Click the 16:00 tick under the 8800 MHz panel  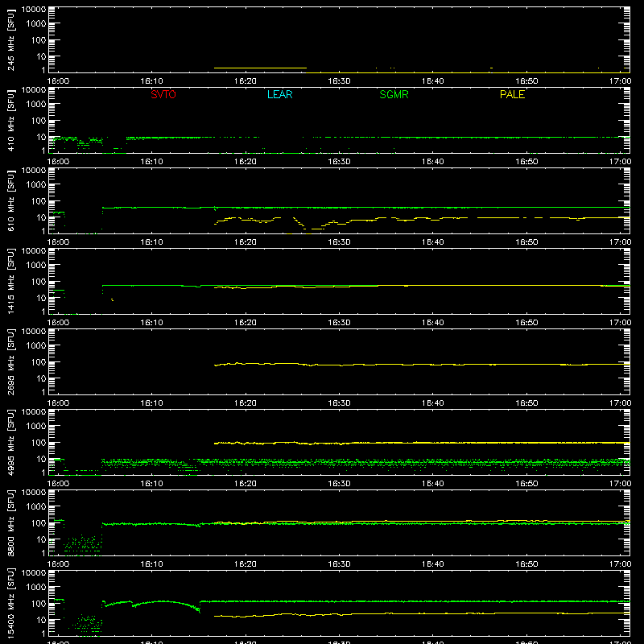point(58,564)
